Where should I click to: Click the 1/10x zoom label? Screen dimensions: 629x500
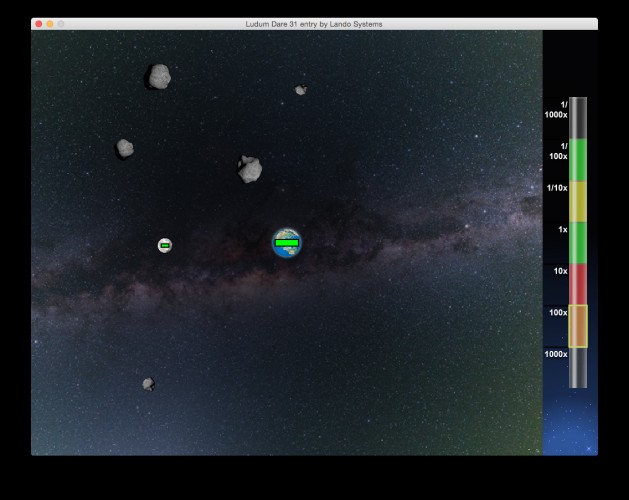pos(557,188)
